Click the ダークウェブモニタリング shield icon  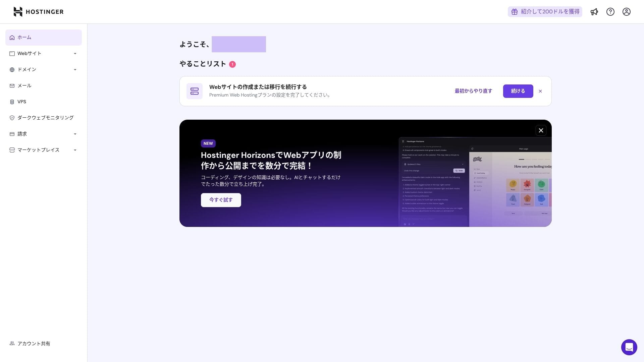(x=12, y=118)
